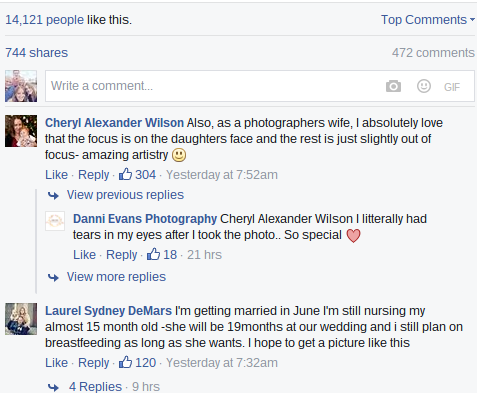Open the Top Comments sorting dropdown
This screenshot has height=393, width=477.
(x=428, y=20)
